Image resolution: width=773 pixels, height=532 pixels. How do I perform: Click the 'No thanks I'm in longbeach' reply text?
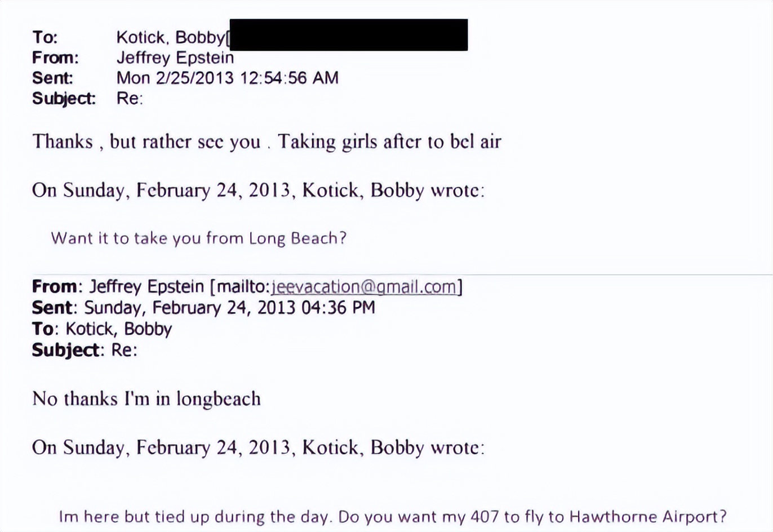coord(146,398)
